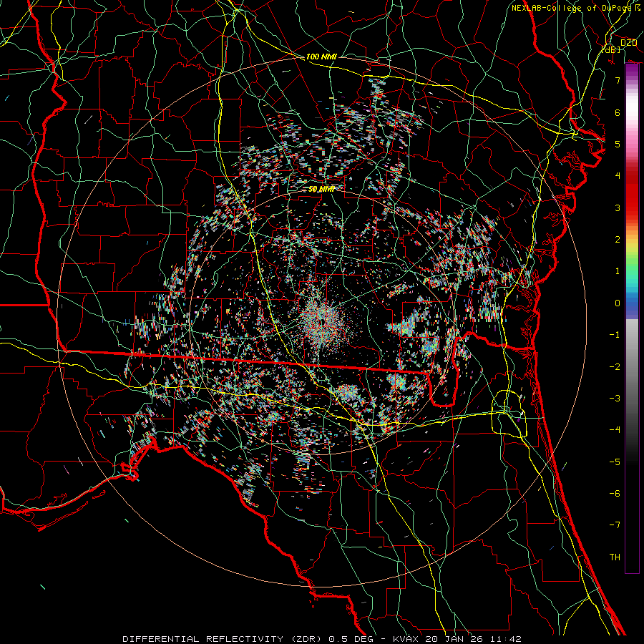
Task: Select the -5 value on the dB scale
Action: pos(615,462)
